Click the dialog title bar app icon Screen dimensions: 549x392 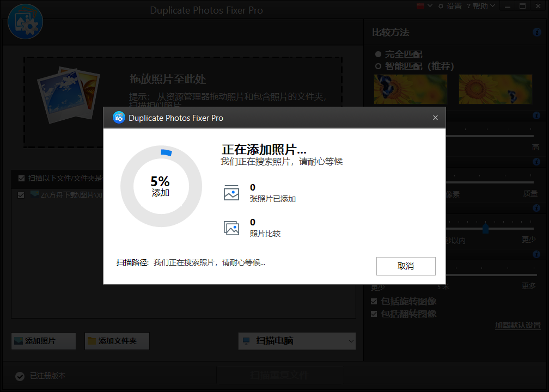pos(119,118)
